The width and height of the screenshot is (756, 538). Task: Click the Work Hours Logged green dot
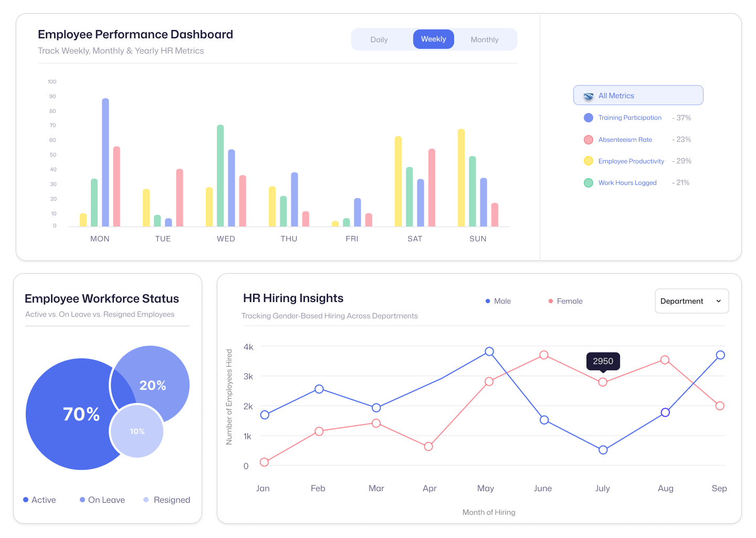(588, 182)
